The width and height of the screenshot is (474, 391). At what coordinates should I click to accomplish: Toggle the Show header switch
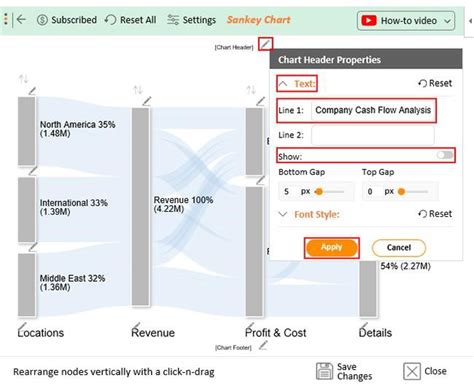pos(445,155)
